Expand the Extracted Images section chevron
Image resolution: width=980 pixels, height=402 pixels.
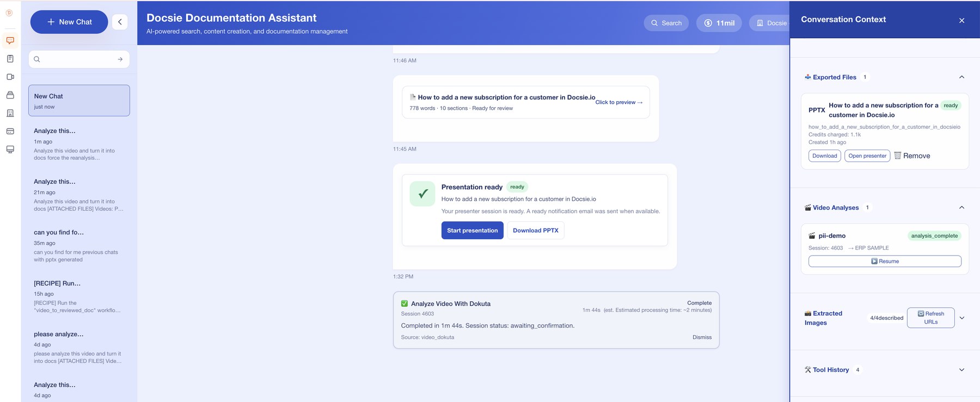tap(961, 318)
